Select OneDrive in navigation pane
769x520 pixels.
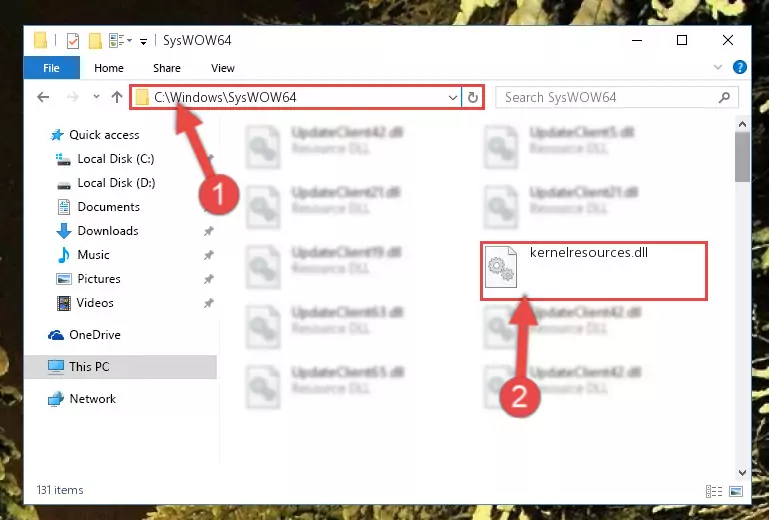[95, 335]
